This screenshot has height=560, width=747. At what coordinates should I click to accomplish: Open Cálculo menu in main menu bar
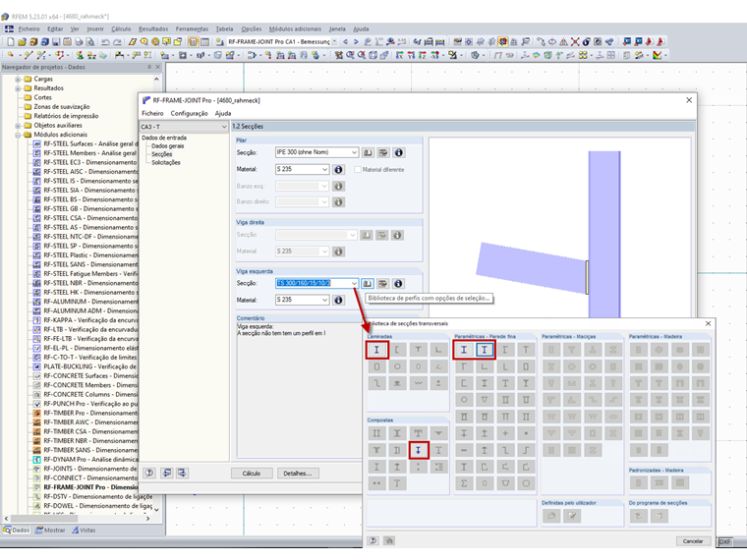[x=121, y=29]
